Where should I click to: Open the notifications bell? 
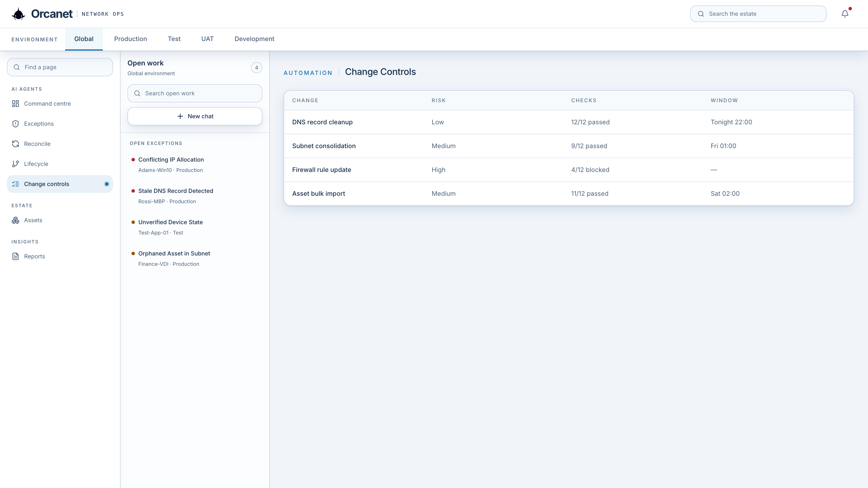point(845,14)
